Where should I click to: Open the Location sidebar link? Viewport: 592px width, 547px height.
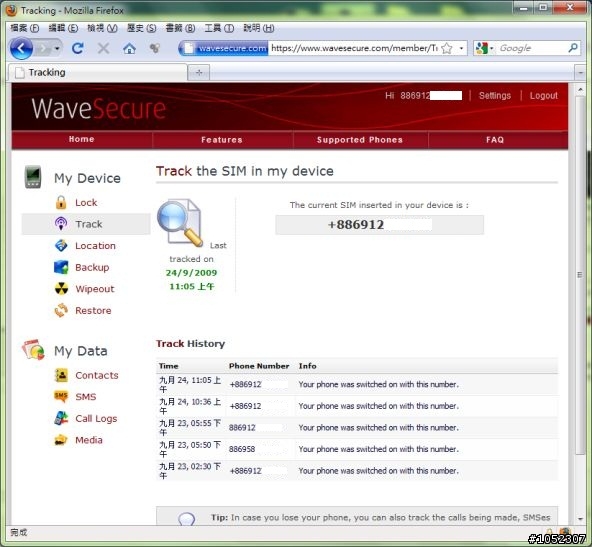point(95,246)
